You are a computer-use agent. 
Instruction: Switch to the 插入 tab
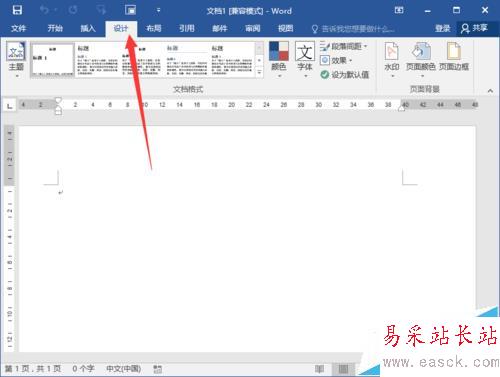tap(88, 28)
